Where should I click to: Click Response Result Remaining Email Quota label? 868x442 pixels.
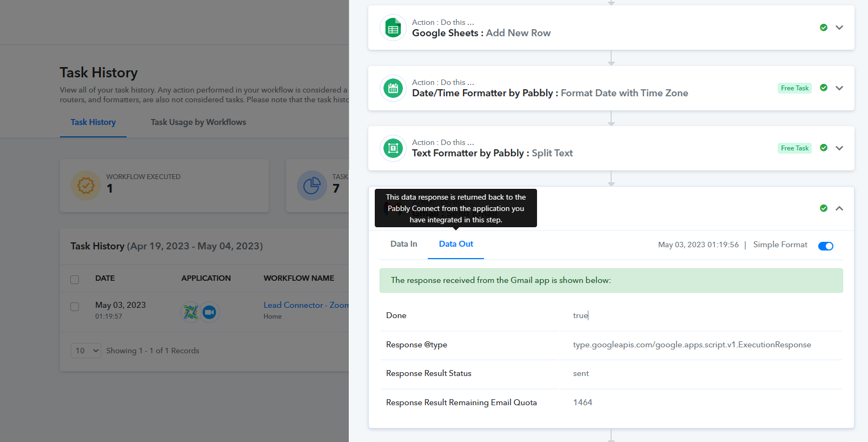461,403
